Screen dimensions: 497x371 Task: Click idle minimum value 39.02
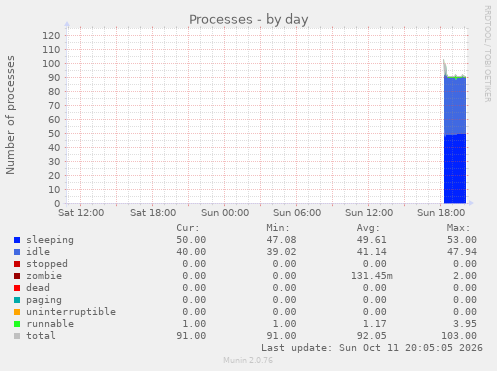[x=281, y=252]
